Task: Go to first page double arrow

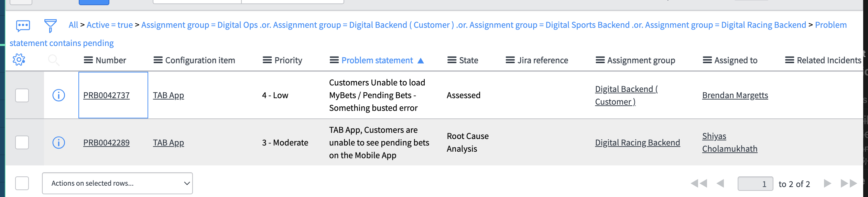Action: pos(699,184)
